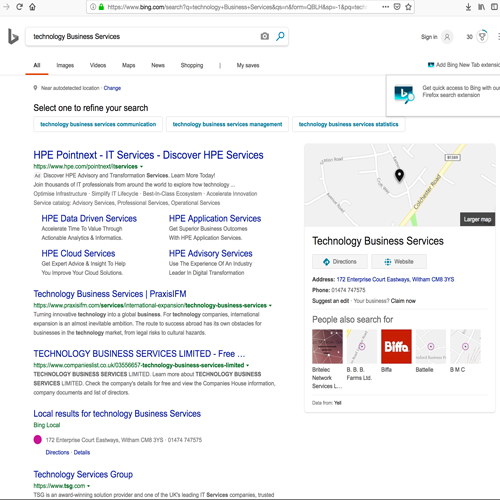This screenshot has height=500, width=500.
Task: Expand dropdown arrow next to tsg.com URL
Action: [x=88, y=486]
